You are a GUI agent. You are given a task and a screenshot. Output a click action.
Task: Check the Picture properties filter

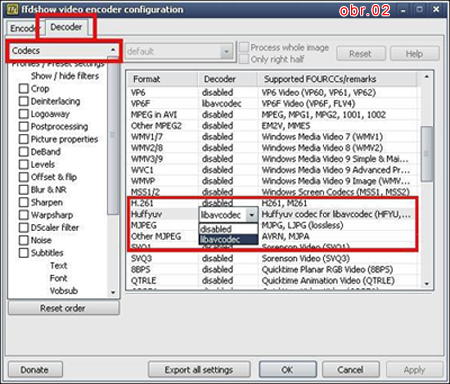24,139
